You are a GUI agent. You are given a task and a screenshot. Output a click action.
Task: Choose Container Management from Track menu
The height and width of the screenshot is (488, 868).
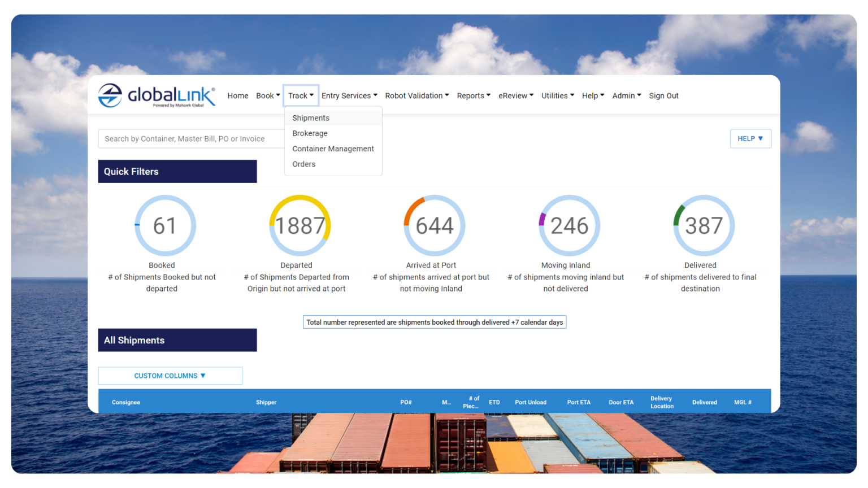pyautogui.click(x=333, y=149)
